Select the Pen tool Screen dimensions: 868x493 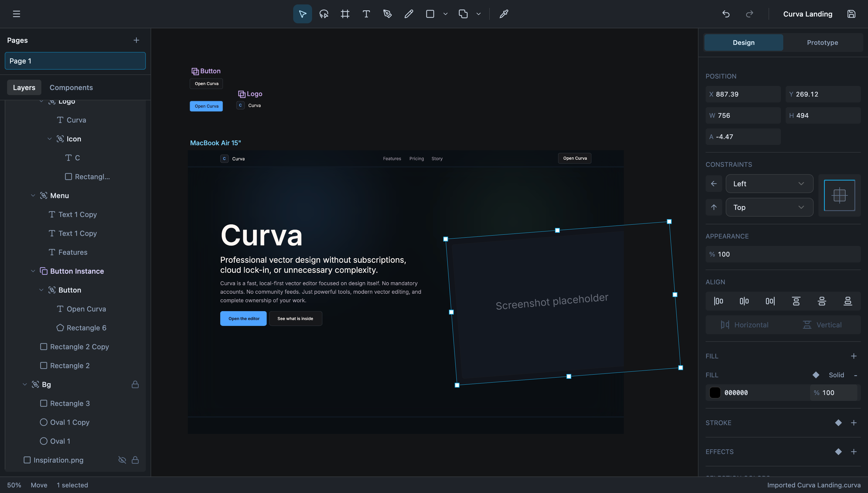(387, 14)
